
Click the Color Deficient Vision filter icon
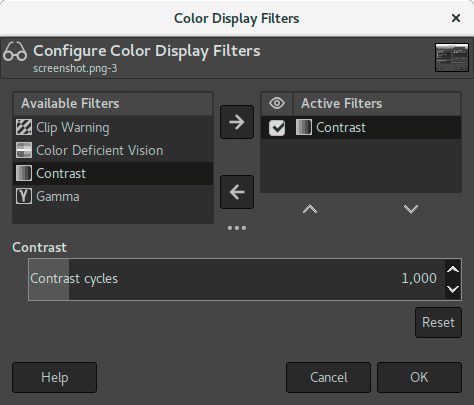(x=24, y=150)
